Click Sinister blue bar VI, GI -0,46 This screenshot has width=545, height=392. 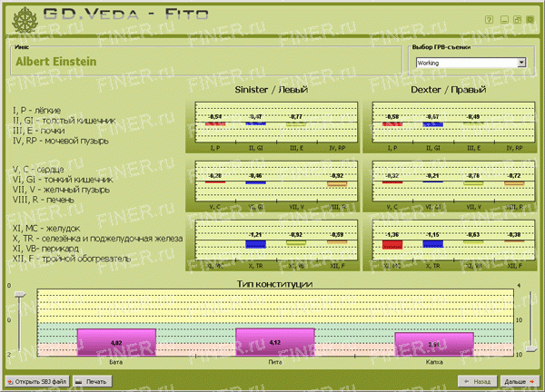[x=256, y=182]
